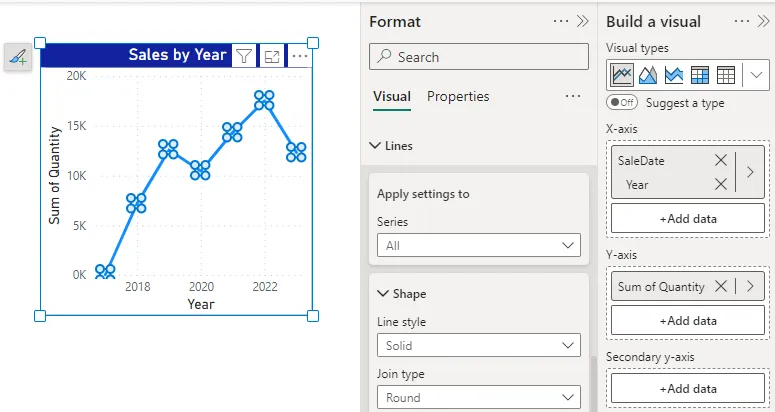The width and height of the screenshot is (775, 412).
Task: Select the area chart visual type
Action: [648, 74]
